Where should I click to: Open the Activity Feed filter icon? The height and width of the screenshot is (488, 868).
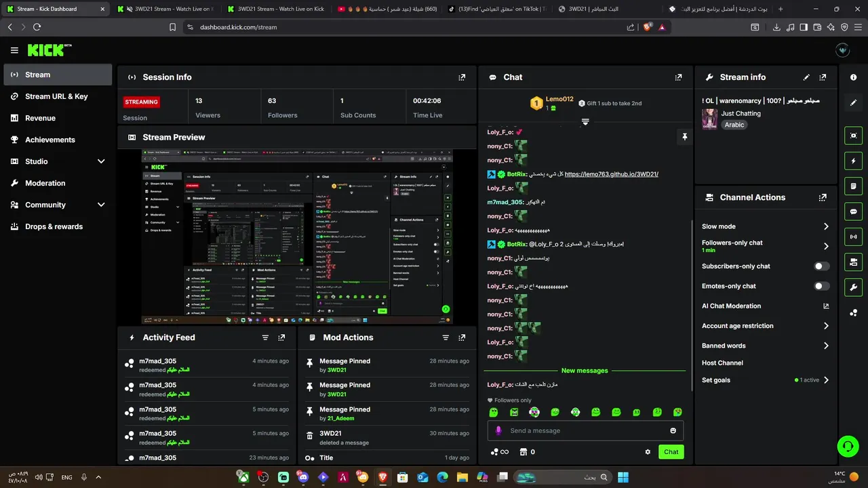tap(265, 338)
